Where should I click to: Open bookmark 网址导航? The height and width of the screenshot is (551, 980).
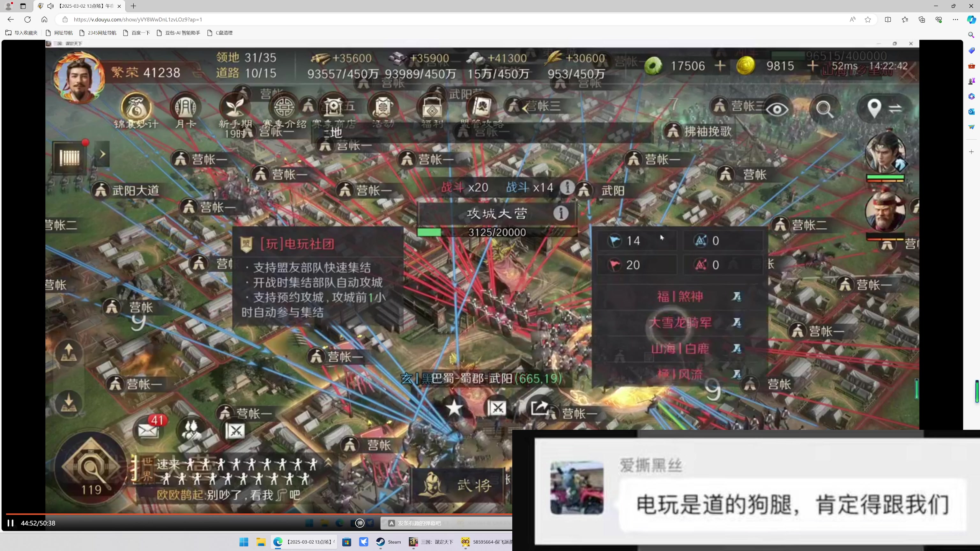point(59,33)
